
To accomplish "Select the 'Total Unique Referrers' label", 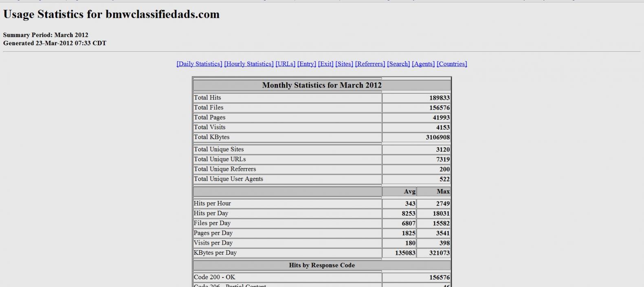I will [225, 169].
